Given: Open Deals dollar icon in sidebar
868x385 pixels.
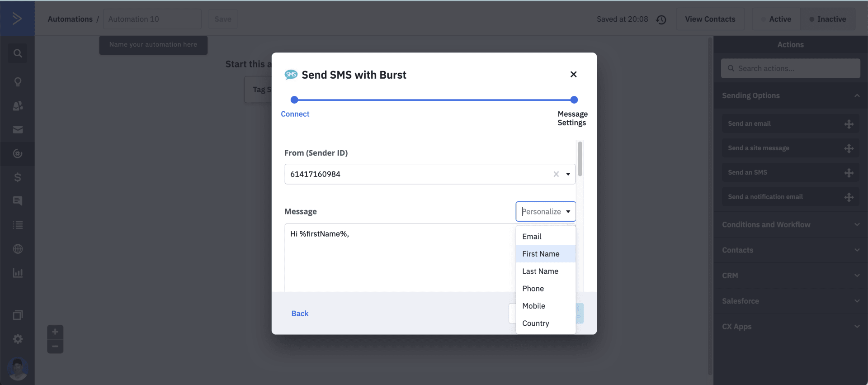Looking at the screenshot, I should coord(18,177).
